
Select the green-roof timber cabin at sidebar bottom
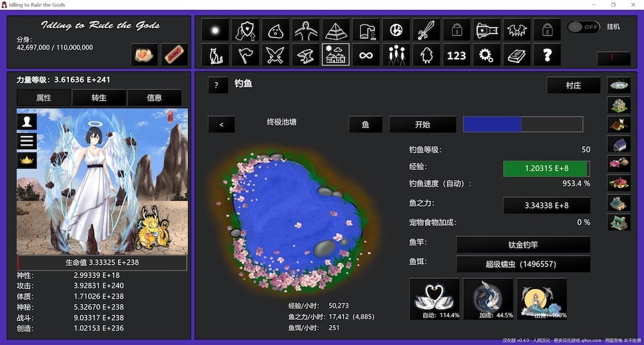pos(619,222)
